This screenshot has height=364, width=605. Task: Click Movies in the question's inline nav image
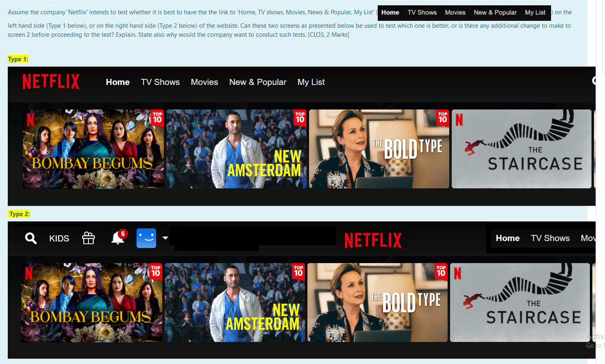pyautogui.click(x=455, y=12)
